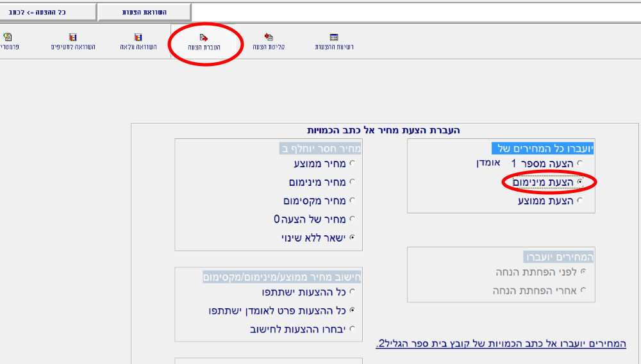The image size is (641, 364).
Task: Select מחיר של הצעה 0 option
Action: (351, 219)
